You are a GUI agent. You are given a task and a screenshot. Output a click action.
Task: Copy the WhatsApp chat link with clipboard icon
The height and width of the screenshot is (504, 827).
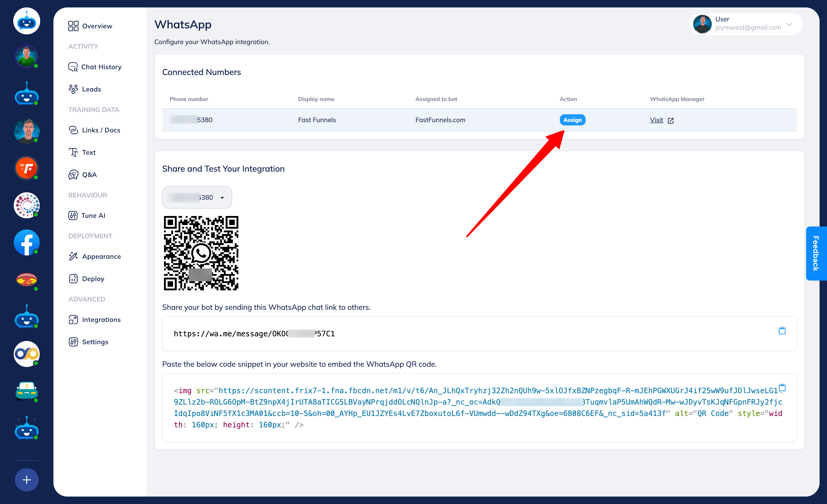tap(782, 331)
